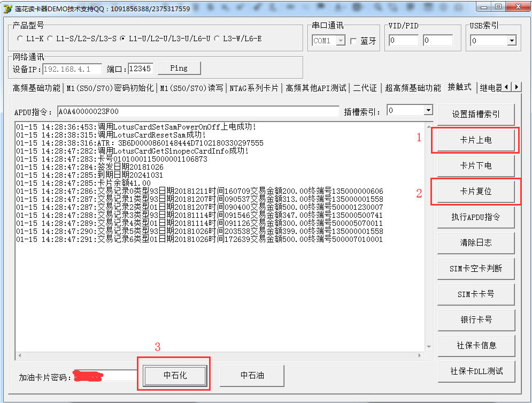The width and height of the screenshot is (532, 403).
Task: Click the 加油卡片密码 input field
Action: point(106,376)
